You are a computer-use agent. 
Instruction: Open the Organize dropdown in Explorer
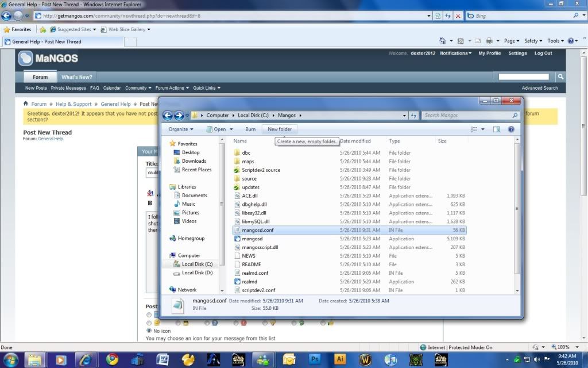(181, 129)
